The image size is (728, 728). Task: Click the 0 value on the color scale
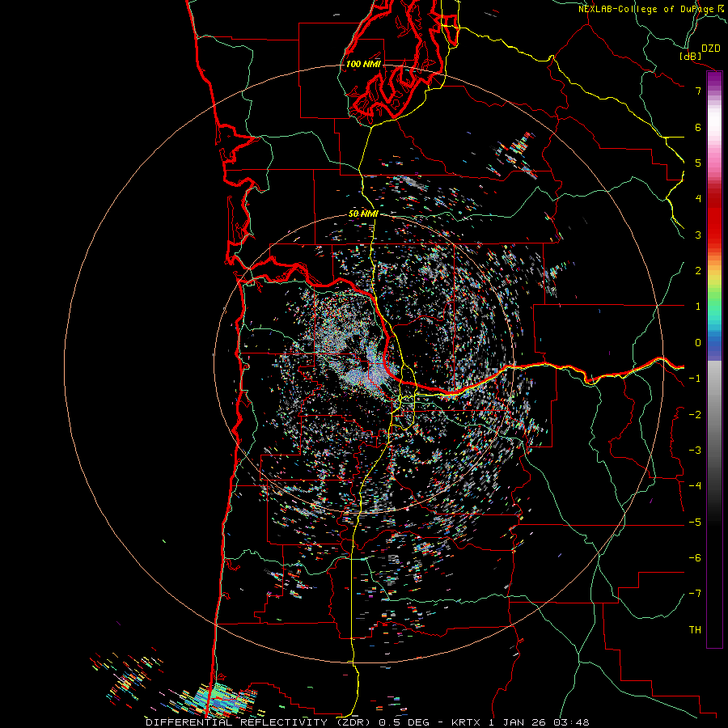tap(698, 343)
